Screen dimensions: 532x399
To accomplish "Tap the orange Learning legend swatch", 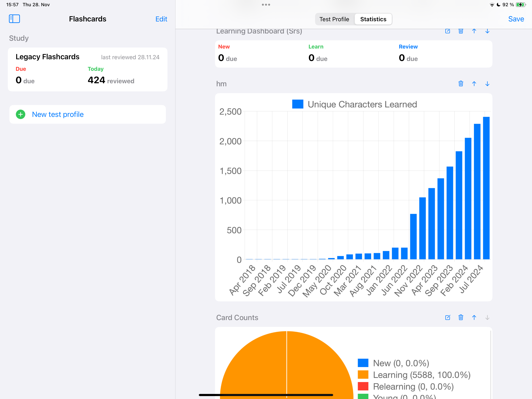I will tap(363, 374).
